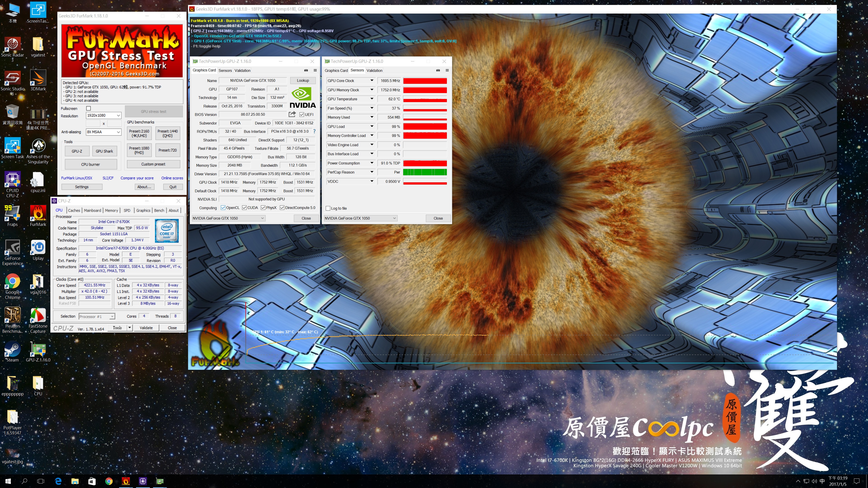The width and height of the screenshot is (868, 488).
Task: Switch to Memory tab in CPU-Z
Action: click(x=111, y=211)
